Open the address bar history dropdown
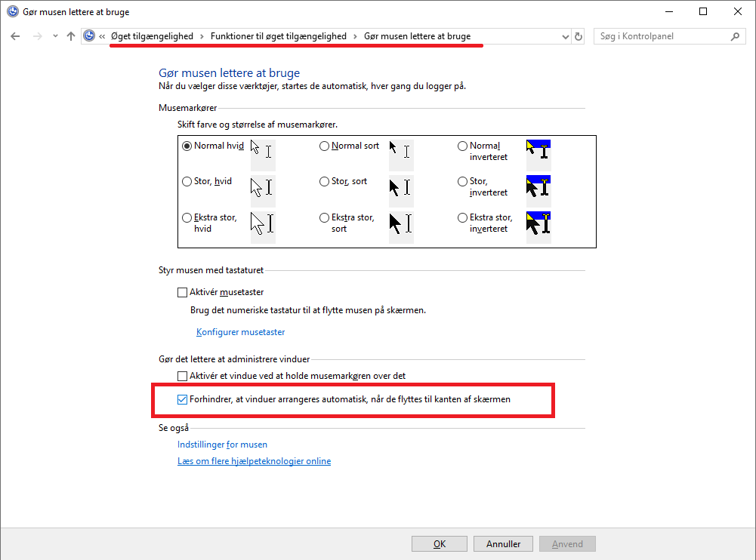The image size is (756, 560). click(x=566, y=36)
